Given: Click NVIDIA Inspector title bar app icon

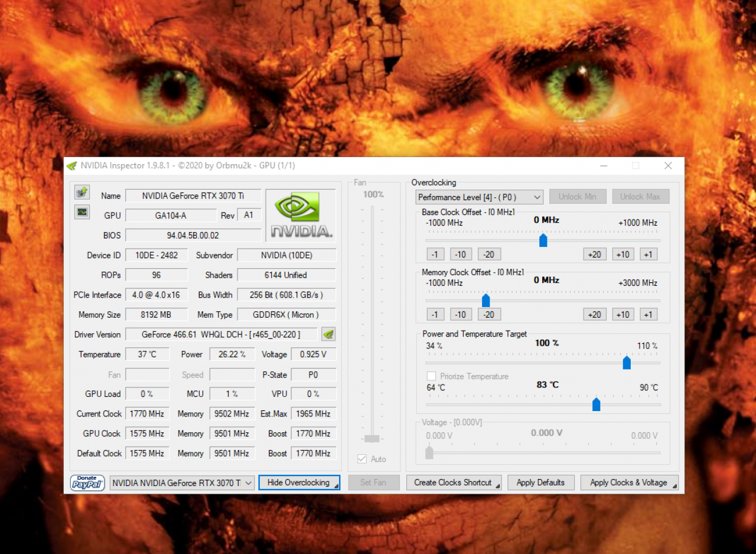Looking at the screenshot, I should coord(71,165).
